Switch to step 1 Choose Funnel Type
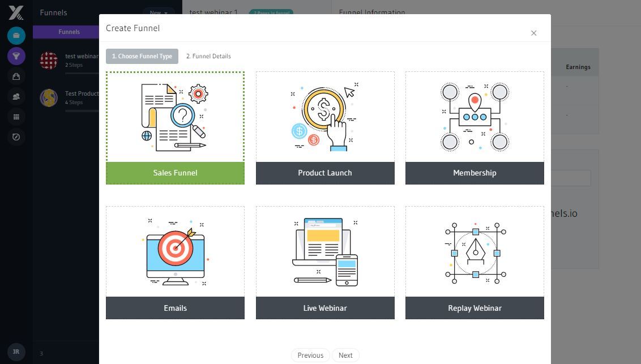Viewport: 641px width, 364px height. (142, 57)
